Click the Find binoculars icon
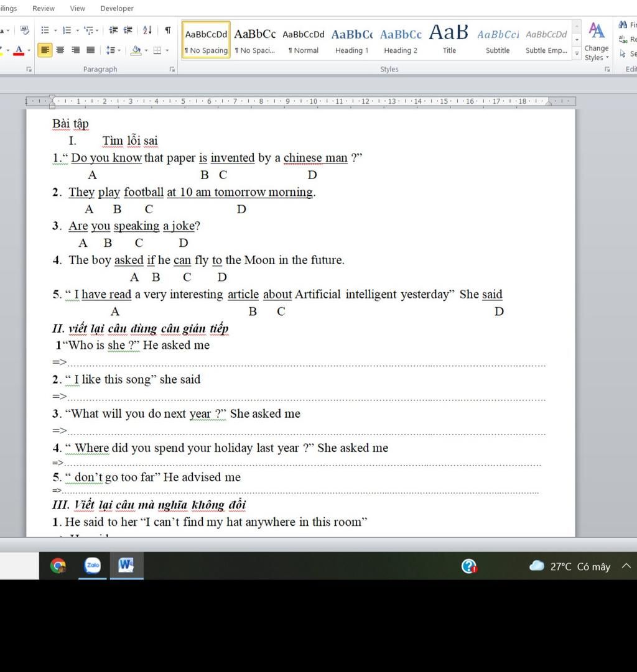 (623, 25)
